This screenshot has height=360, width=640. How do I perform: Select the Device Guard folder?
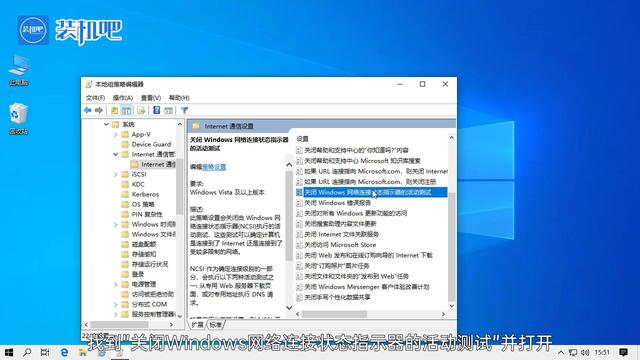147,144
